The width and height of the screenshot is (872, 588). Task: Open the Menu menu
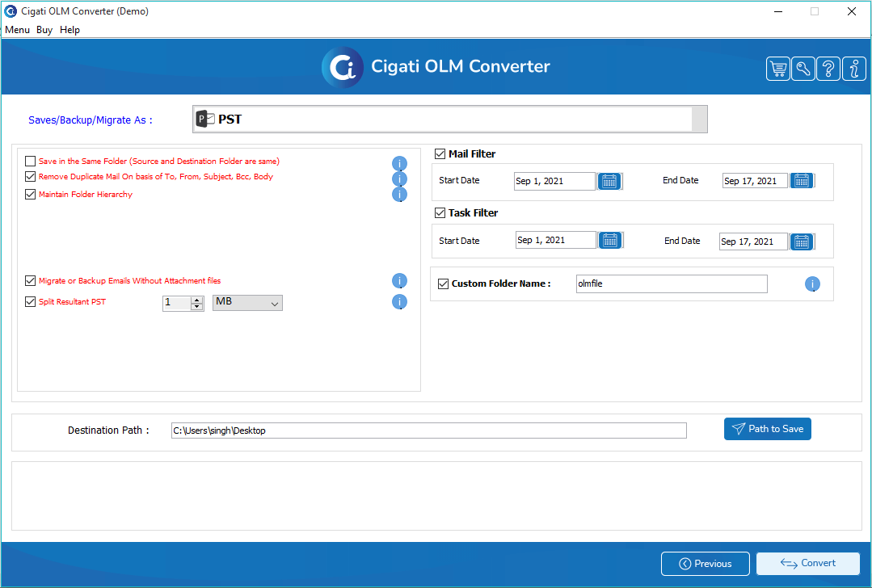(x=17, y=30)
